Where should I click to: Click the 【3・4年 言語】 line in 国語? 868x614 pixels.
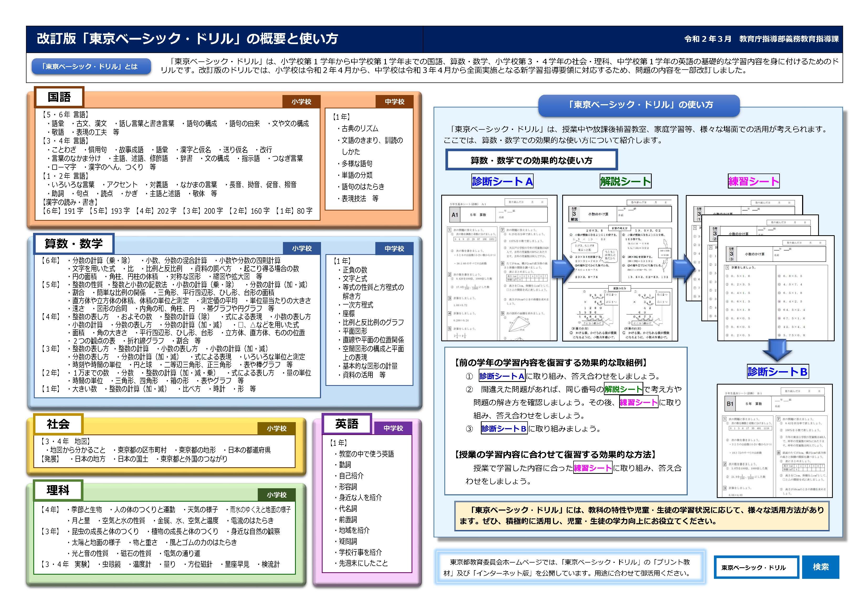[x=65, y=141]
